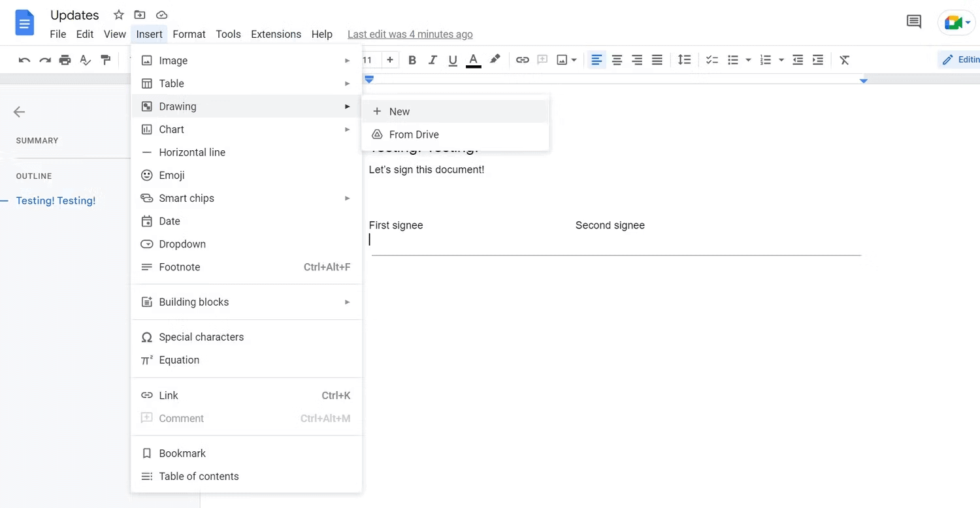Open the Print icon
980x508 pixels.
pos(65,59)
